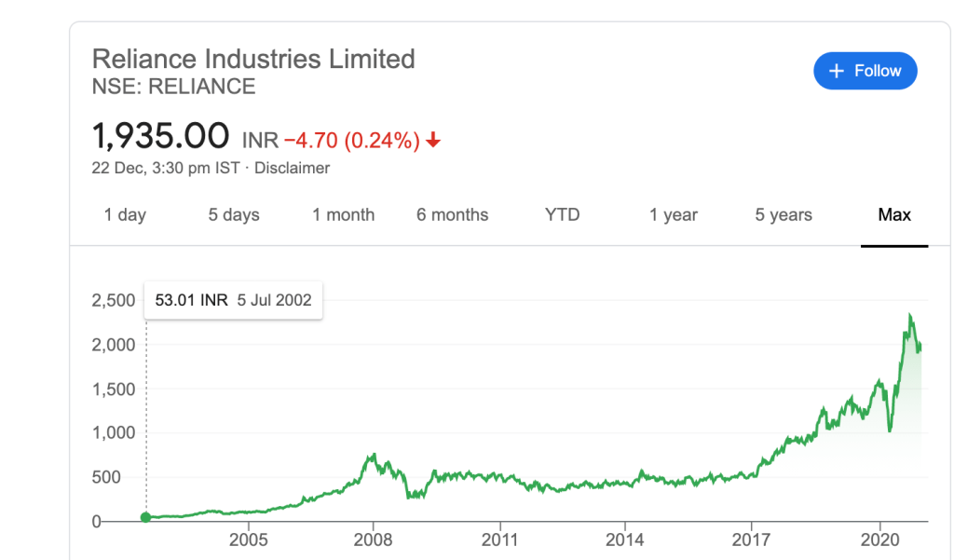Select the 1 month tab
The image size is (954, 560).
343,215
